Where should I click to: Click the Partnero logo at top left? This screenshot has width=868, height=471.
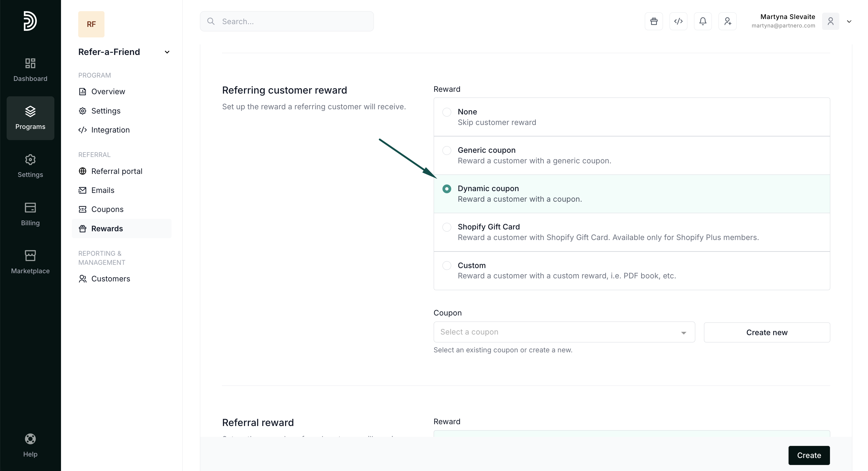pyautogui.click(x=30, y=21)
